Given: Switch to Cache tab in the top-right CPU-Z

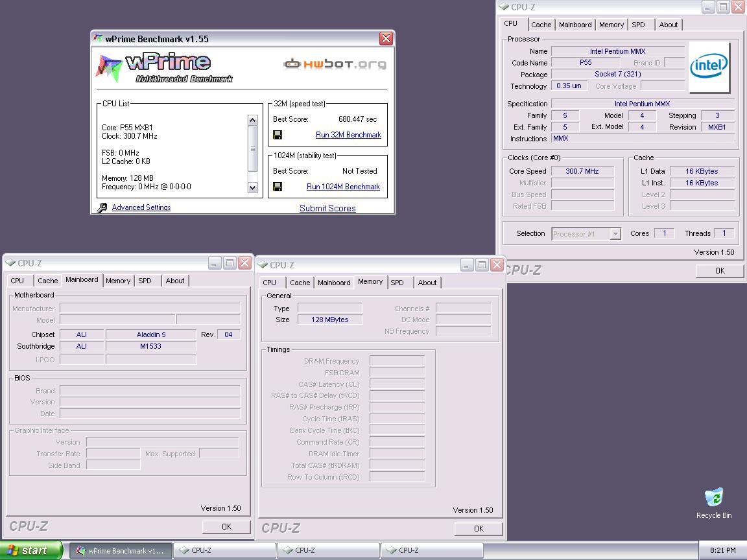Looking at the screenshot, I should click(x=541, y=25).
